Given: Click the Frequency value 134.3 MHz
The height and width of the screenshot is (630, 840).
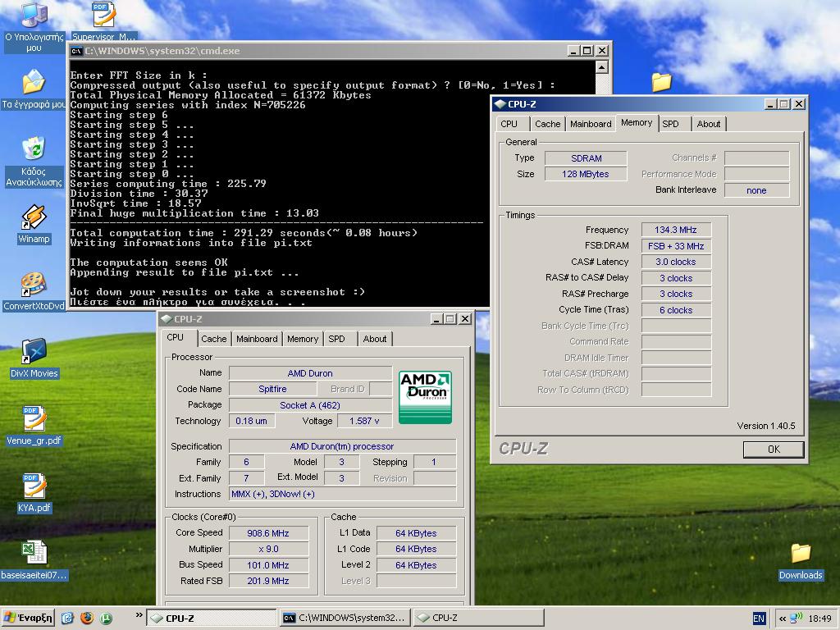Looking at the screenshot, I should coord(676,230).
